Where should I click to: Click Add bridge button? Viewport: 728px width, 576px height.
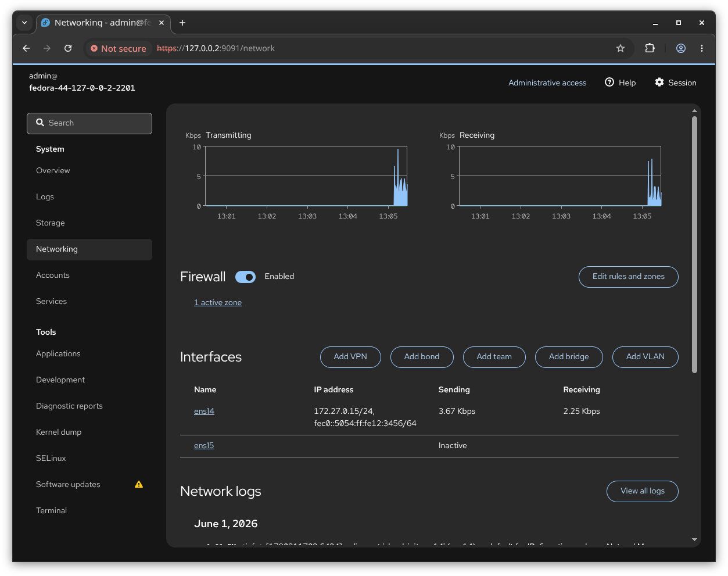(x=569, y=357)
